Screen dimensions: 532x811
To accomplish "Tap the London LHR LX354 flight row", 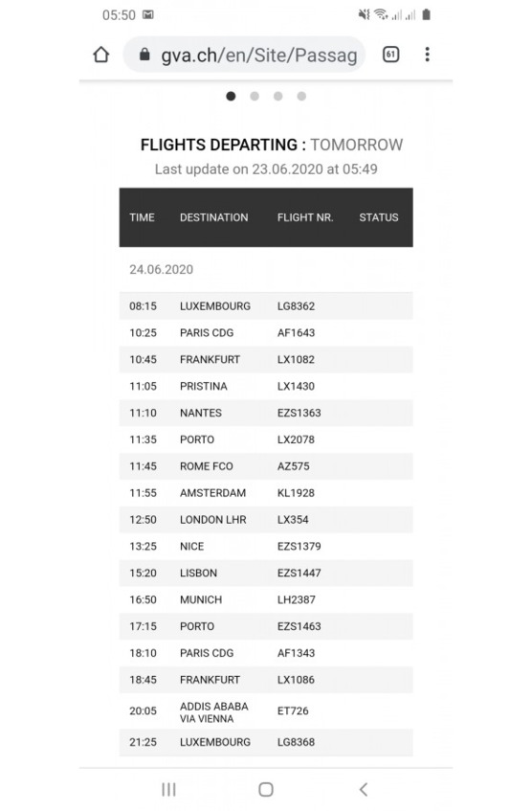I will (266, 519).
